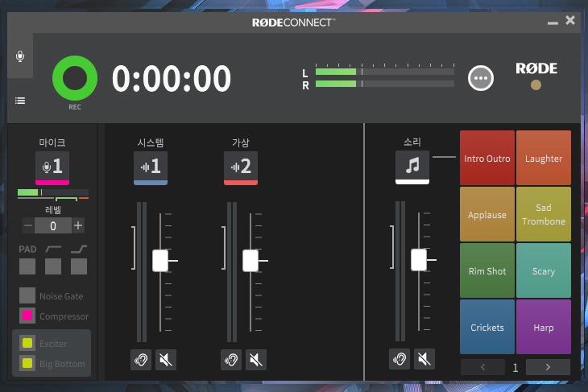Play the Sad Trombone sound pad

click(544, 214)
